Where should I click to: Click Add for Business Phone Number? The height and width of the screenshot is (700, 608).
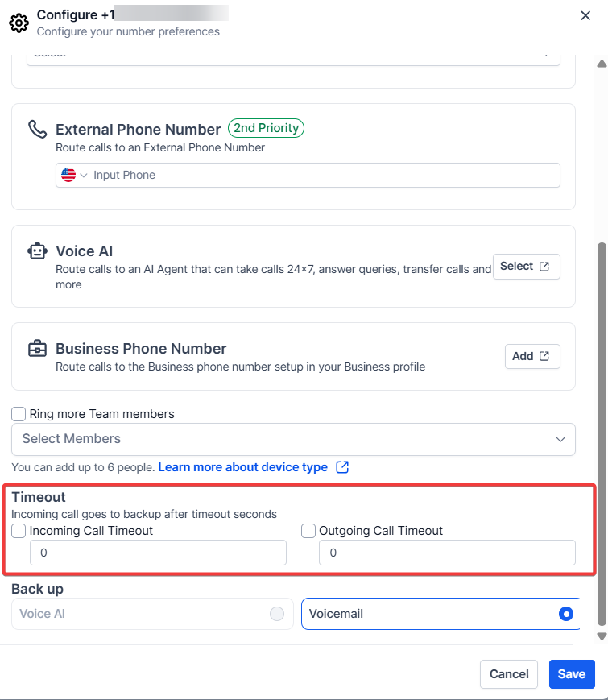click(x=532, y=356)
